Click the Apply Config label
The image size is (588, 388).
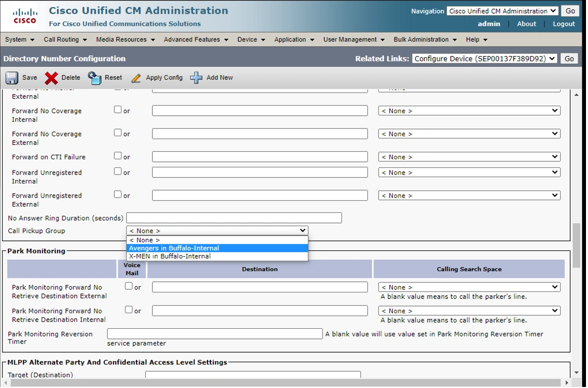pos(164,77)
